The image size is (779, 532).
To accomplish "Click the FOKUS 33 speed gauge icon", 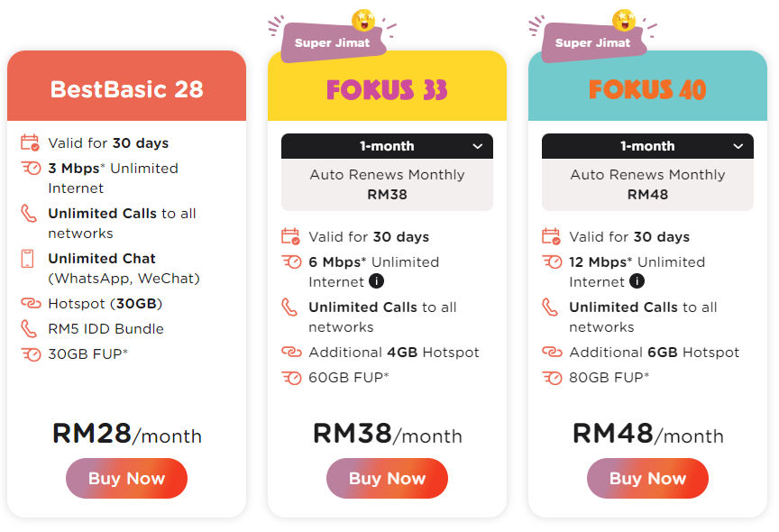I will [290, 262].
